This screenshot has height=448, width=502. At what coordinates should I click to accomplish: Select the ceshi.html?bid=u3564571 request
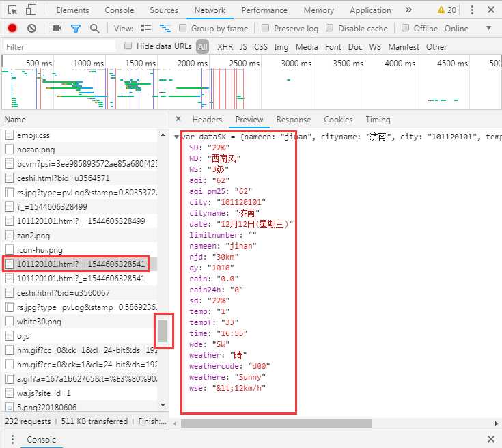(x=79, y=178)
